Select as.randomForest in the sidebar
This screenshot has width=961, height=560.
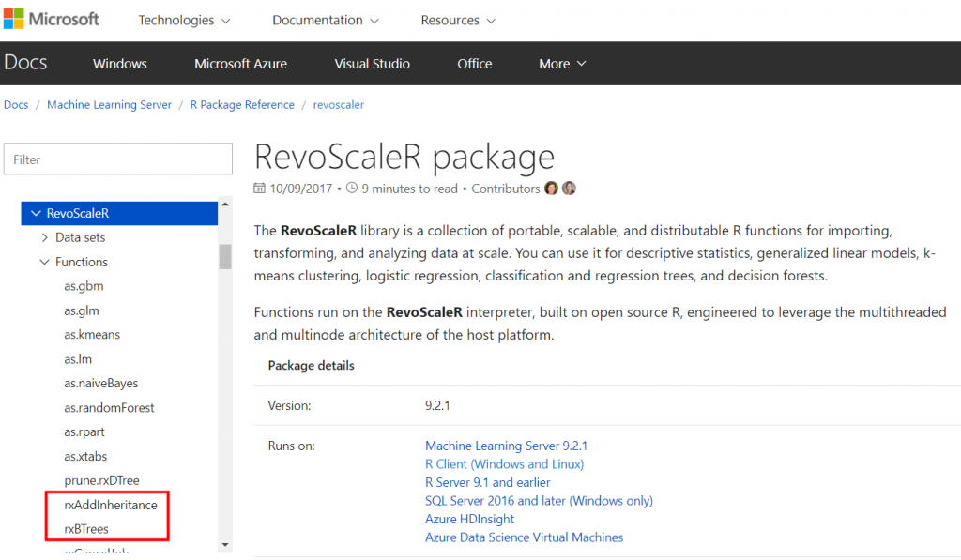(x=109, y=408)
